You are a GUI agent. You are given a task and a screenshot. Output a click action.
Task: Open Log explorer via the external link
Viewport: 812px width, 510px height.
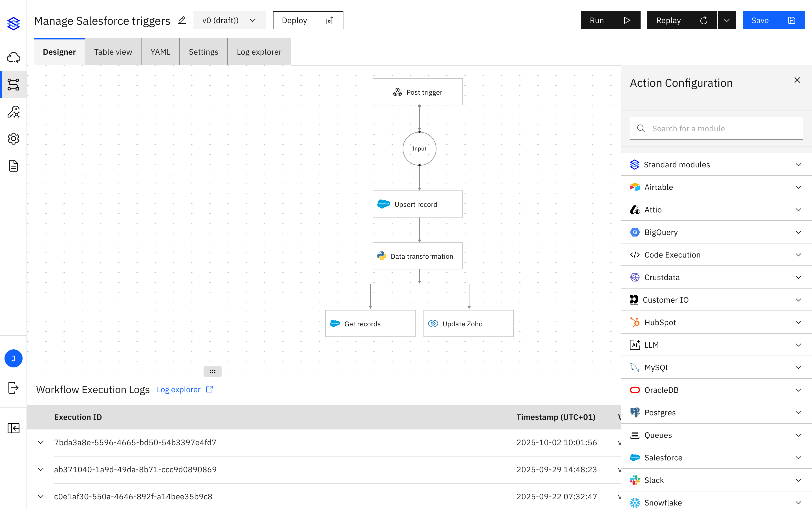(185, 389)
